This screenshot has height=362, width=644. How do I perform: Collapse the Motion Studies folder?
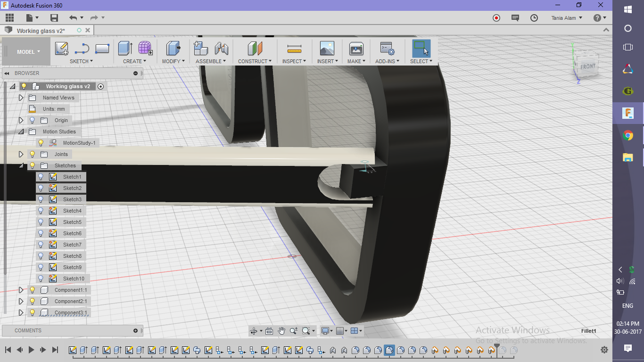coord(21,132)
